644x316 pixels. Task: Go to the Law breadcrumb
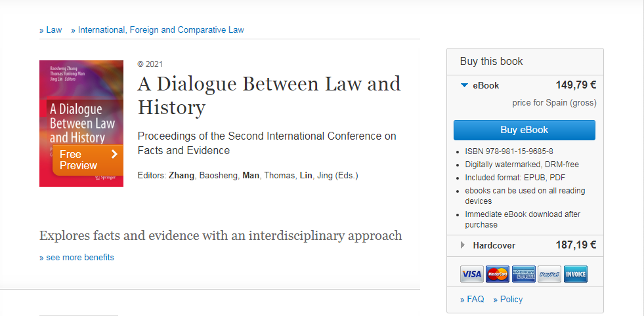(x=51, y=30)
